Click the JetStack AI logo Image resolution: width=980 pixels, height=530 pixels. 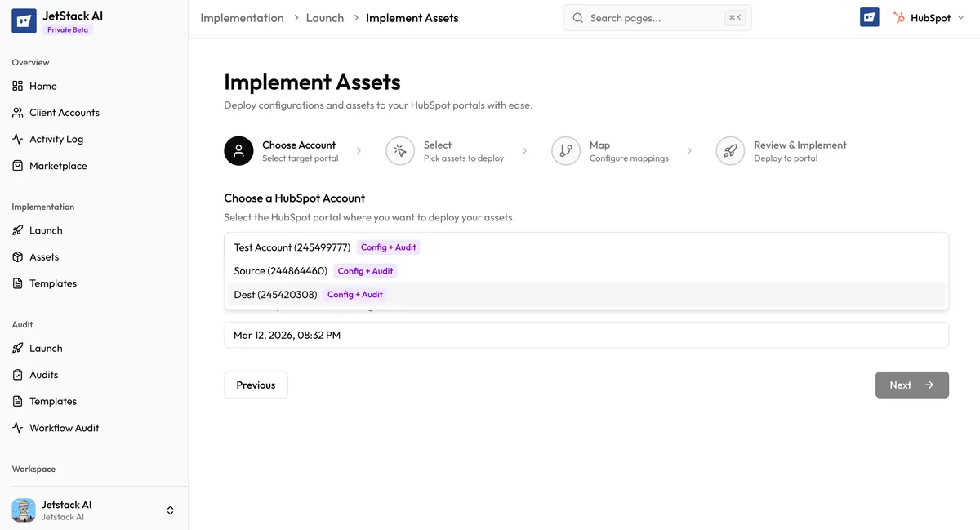pos(22,16)
